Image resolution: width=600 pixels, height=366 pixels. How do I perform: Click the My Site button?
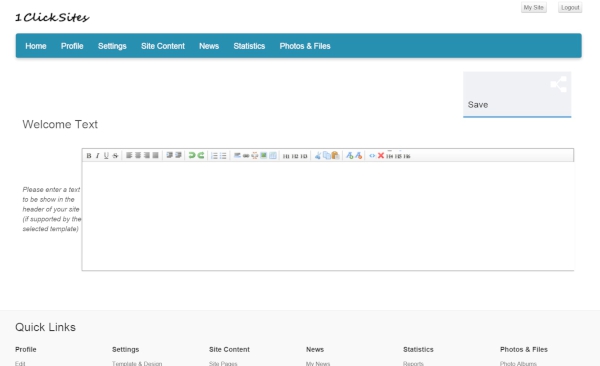[x=534, y=8]
